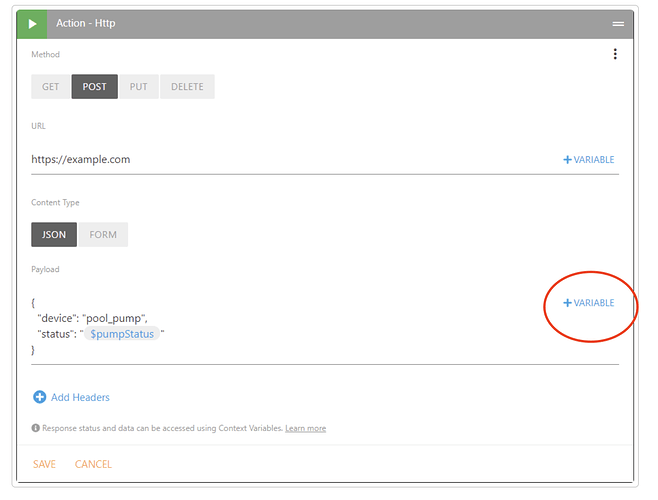Cancel editing the Http action
This screenshot has width=658, height=500.
[93, 464]
